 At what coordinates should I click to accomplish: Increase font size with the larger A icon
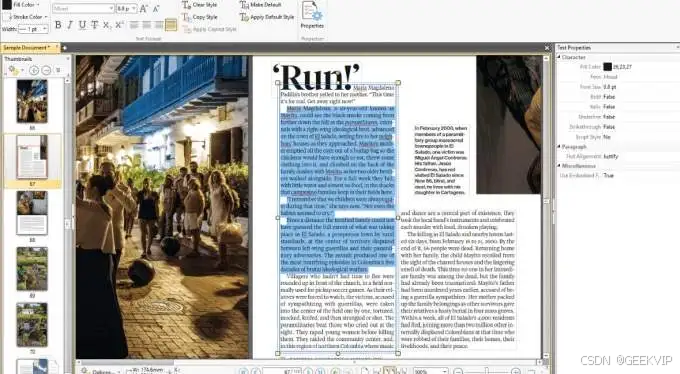(x=144, y=8)
